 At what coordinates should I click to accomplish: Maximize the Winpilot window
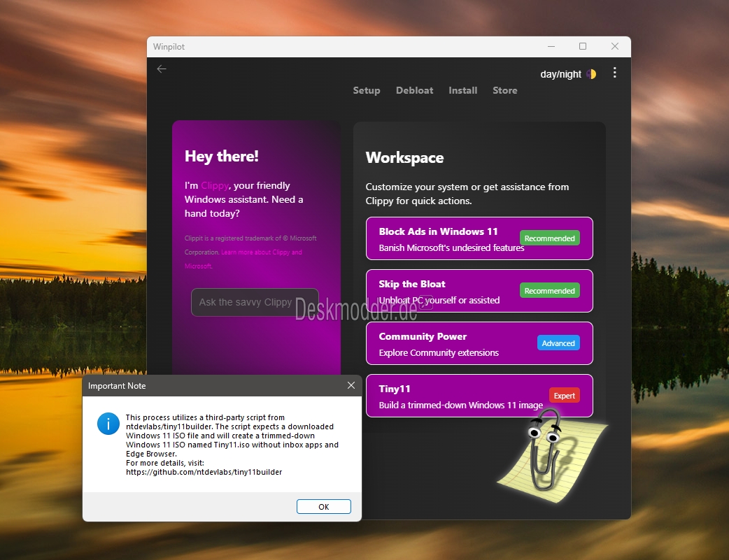583,46
